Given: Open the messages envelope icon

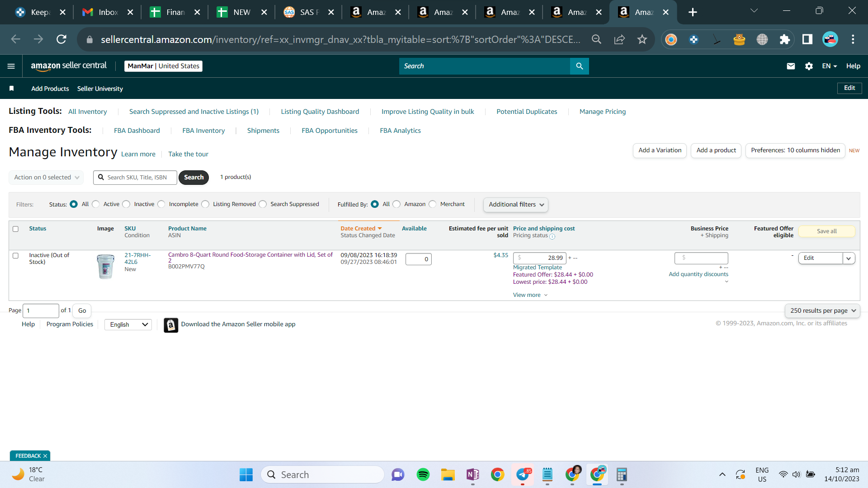Looking at the screenshot, I should tap(791, 66).
